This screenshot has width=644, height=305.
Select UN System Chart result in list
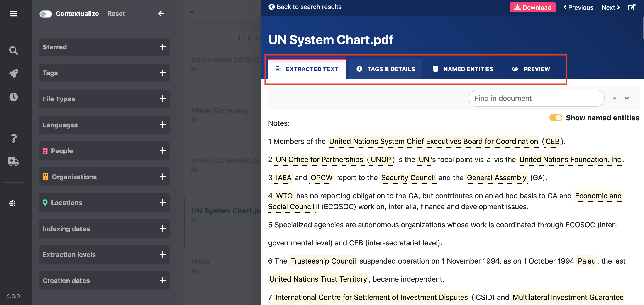pyautogui.click(x=226, y=211)
